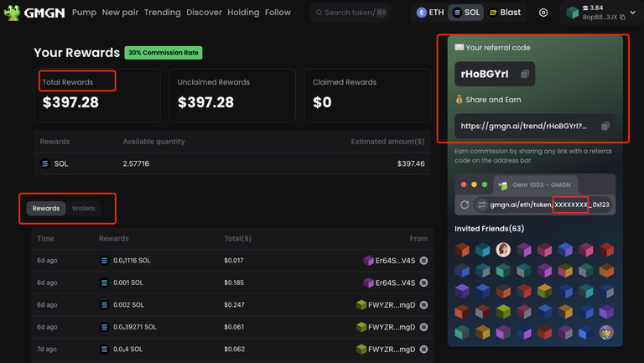The image size is (644, 363).
Task: Open the settings gear icon in header
Action: 543,13
